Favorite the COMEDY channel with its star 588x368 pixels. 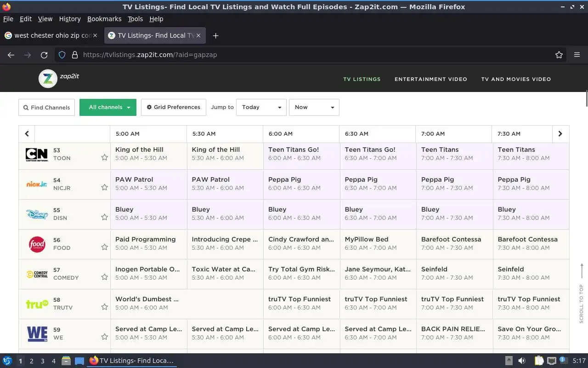(x=104, y=277)
